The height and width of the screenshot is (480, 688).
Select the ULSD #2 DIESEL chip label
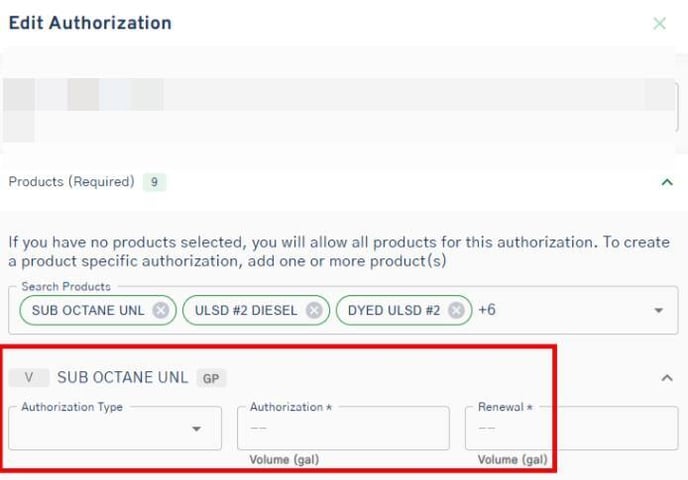tap(246, 311)
